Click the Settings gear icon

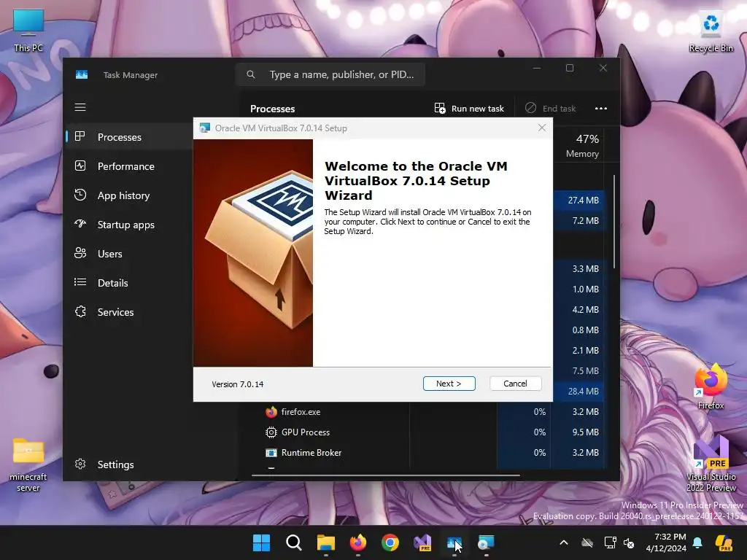pos(80,464)
